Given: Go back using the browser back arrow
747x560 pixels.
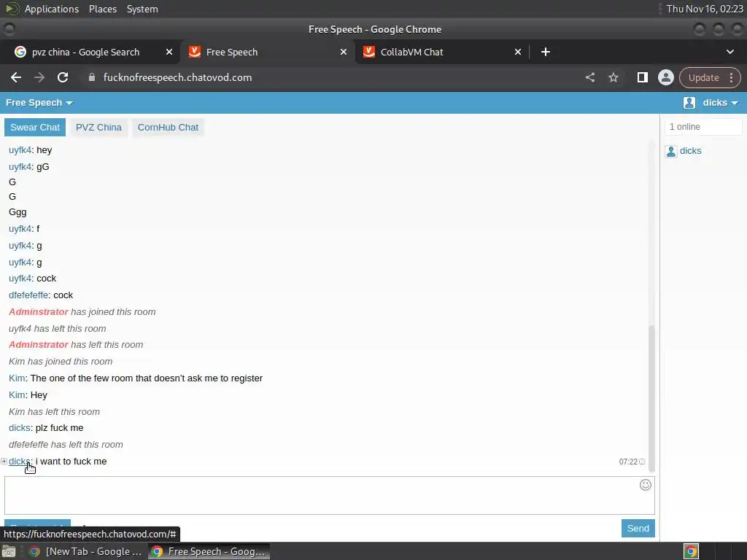Looking at the screenshot, I should pos(16,77).
